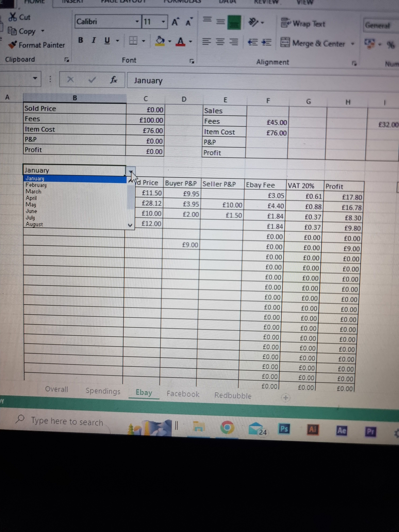The width and height of the screenshot is (399, 532).
Task: Click the Format Painter brush icon
Action: click(x=13, y=45)
